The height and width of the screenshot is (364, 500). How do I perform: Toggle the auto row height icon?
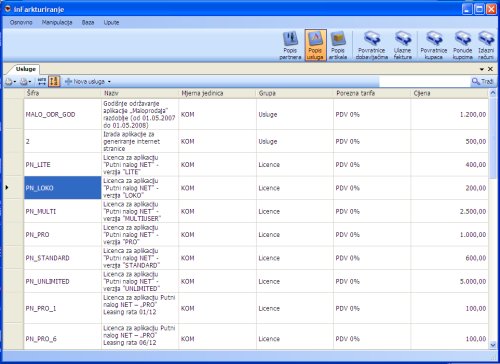click(x=54, y=81)
